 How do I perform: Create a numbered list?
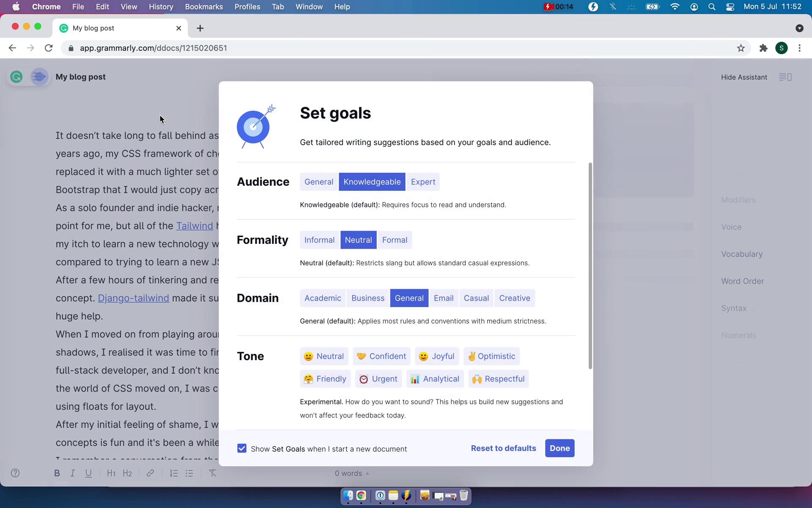[173, 473]
